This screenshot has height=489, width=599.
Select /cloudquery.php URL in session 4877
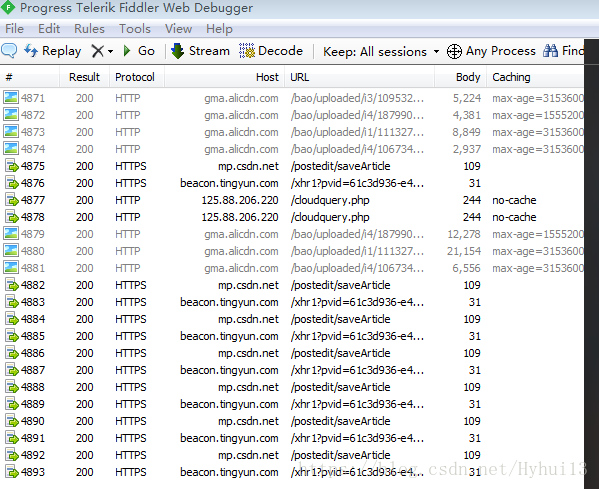tap(330, 200)
